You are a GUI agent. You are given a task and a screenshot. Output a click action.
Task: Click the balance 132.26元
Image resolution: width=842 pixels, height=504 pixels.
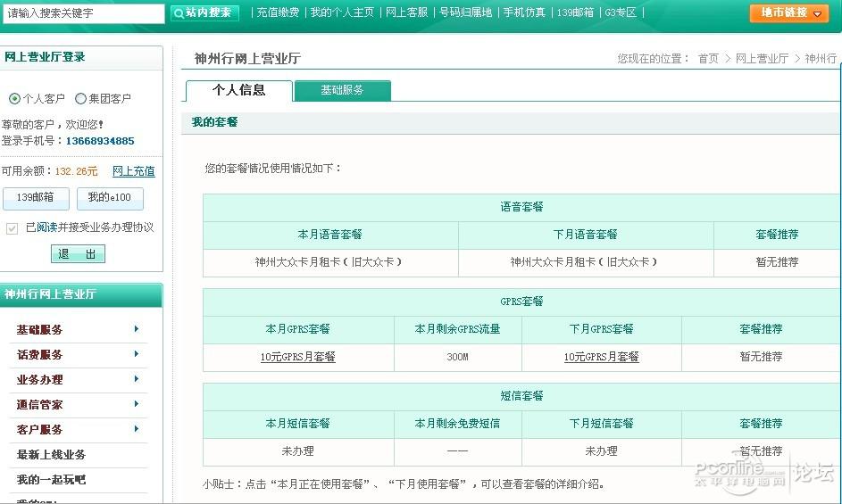pyautogui.click(x=76, y=171)
